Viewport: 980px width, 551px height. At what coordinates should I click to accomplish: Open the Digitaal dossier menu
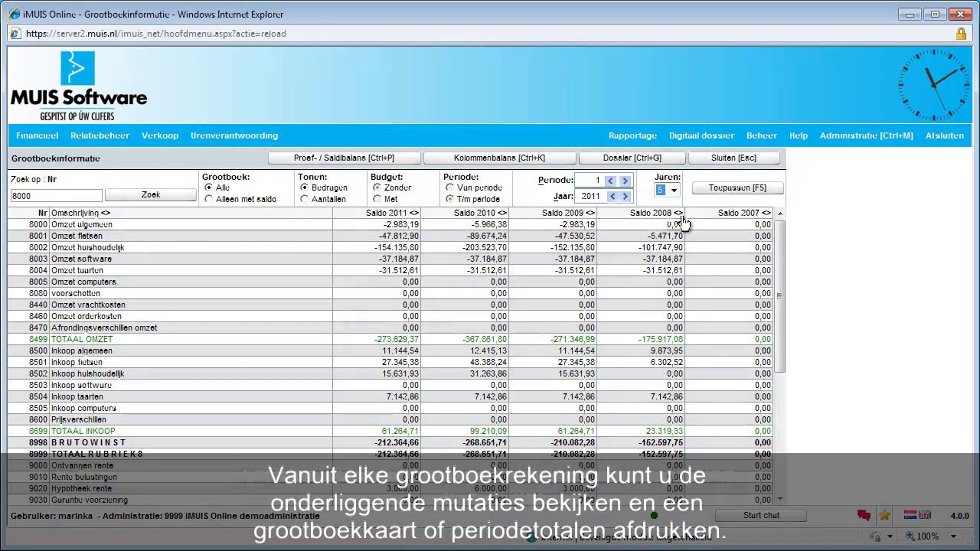pos(702,136)
